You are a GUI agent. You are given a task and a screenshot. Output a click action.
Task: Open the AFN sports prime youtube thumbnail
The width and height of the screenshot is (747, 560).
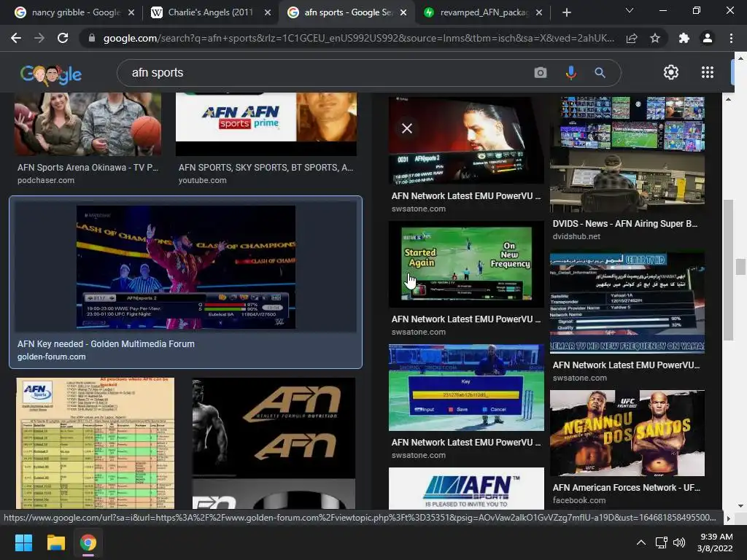click(266, 124)
